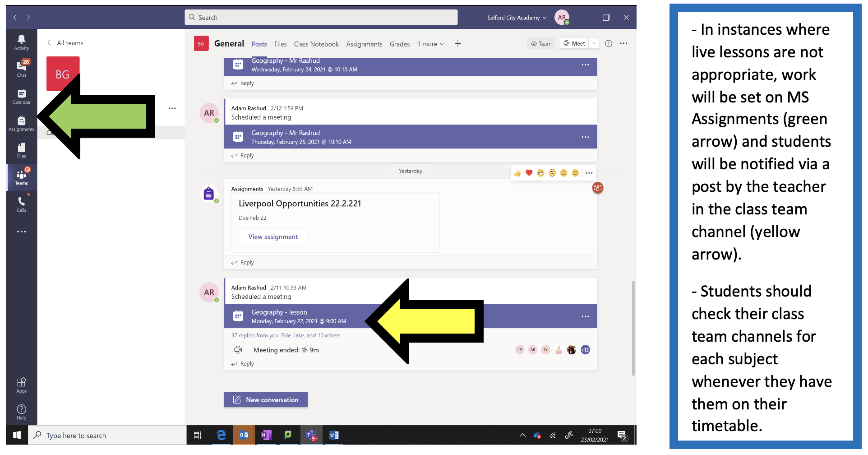Open Windows Task View icon
868x455 pixels.
[197, 435]
